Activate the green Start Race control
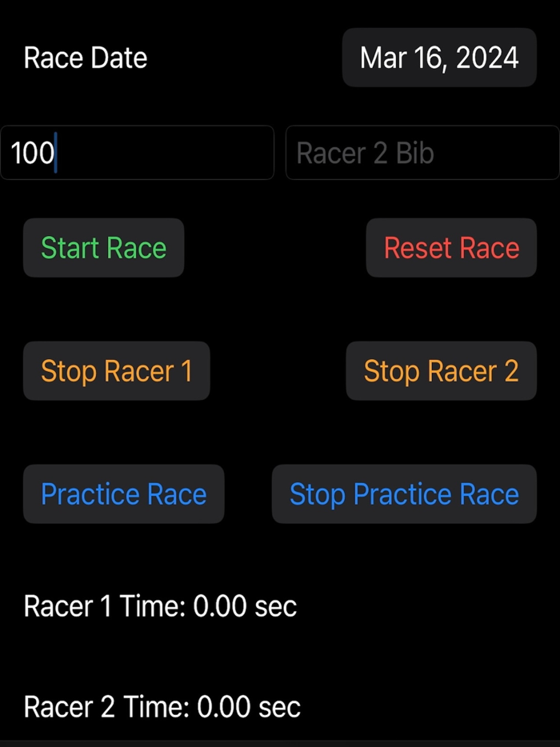This screenshot has width=560, height=747. click(103, 248)
